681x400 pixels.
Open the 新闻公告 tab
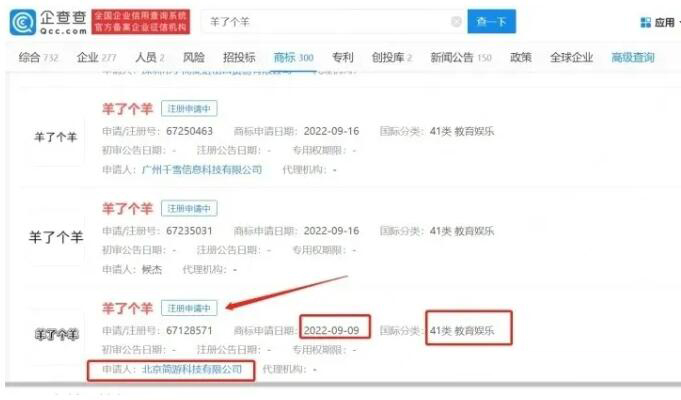(461, 57)
